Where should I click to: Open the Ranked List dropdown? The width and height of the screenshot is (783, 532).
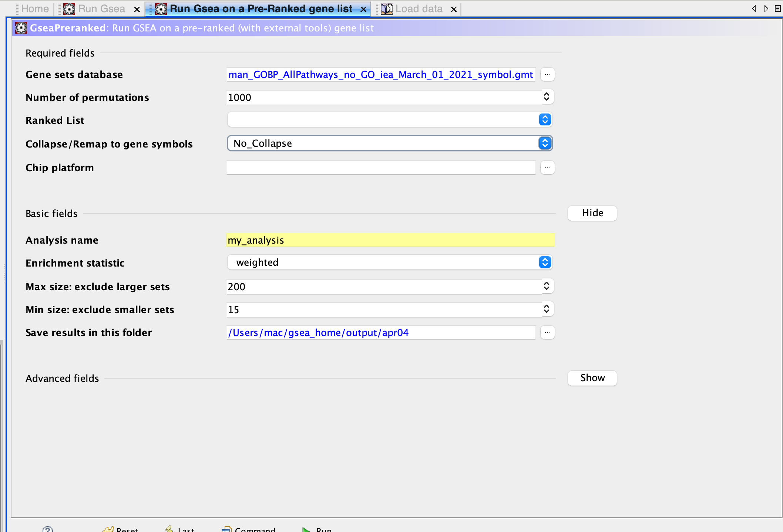tap(545, 120)
